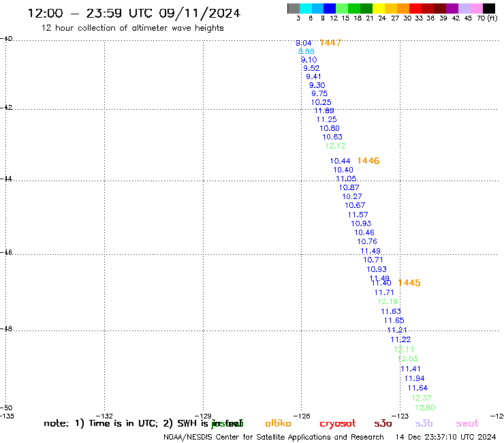Click the longitude axis label -123
Image resolution: width=504 pixels, height=443 pixels.
click(x=400, y=416)
